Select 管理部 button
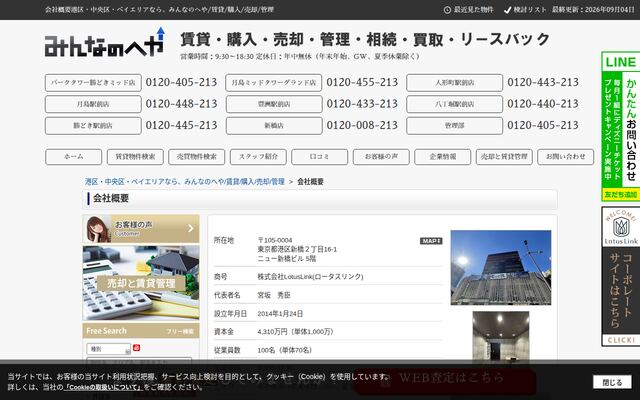This screenshot has width=640, height=400. pyautogui.click(x=455, y=126)
